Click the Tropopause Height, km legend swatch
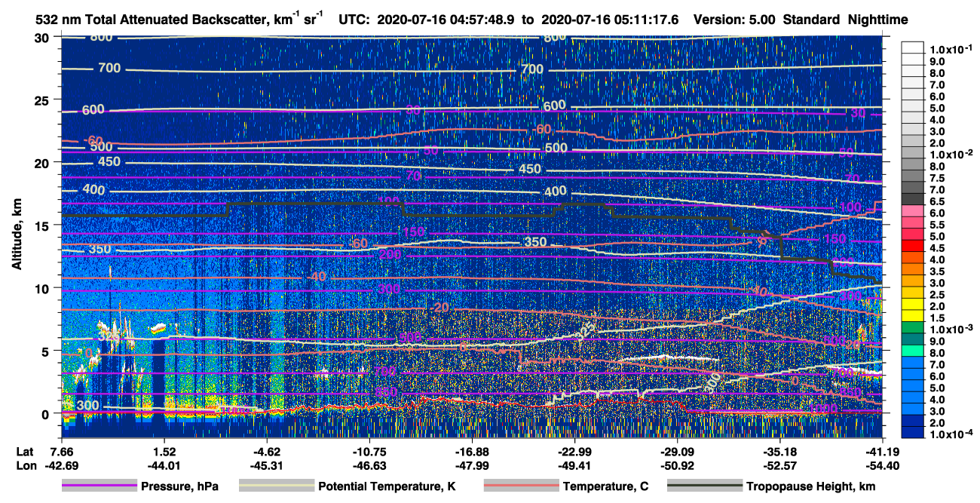Screen dimensions: 980x503 point(705,486)
